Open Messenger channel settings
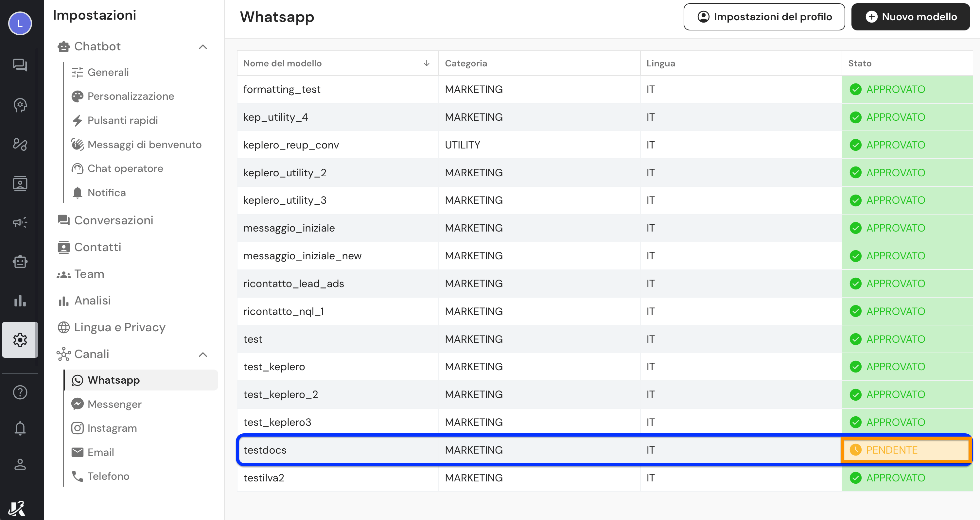The width and height of the screenshot is (980, 520). [x=114, y=404]
